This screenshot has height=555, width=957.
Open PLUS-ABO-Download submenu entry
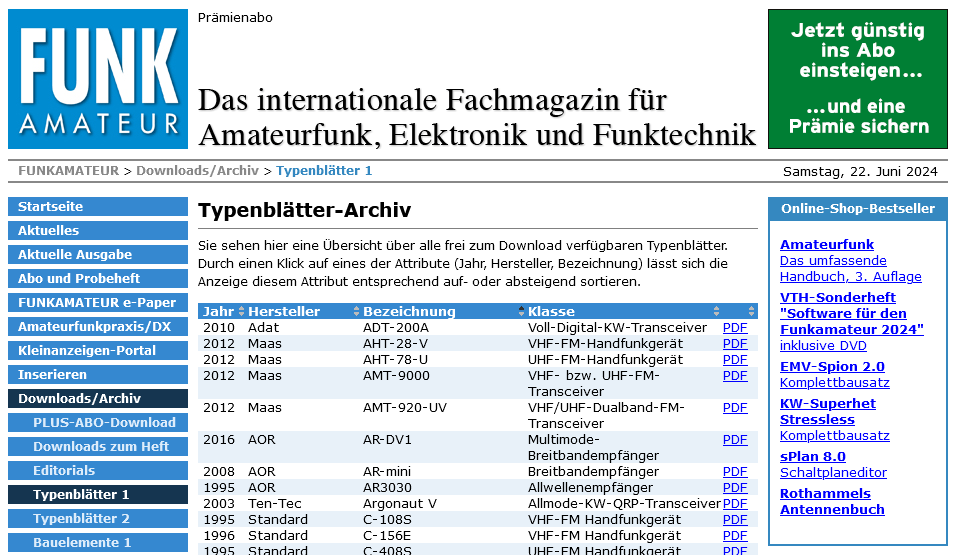(98, 423)
